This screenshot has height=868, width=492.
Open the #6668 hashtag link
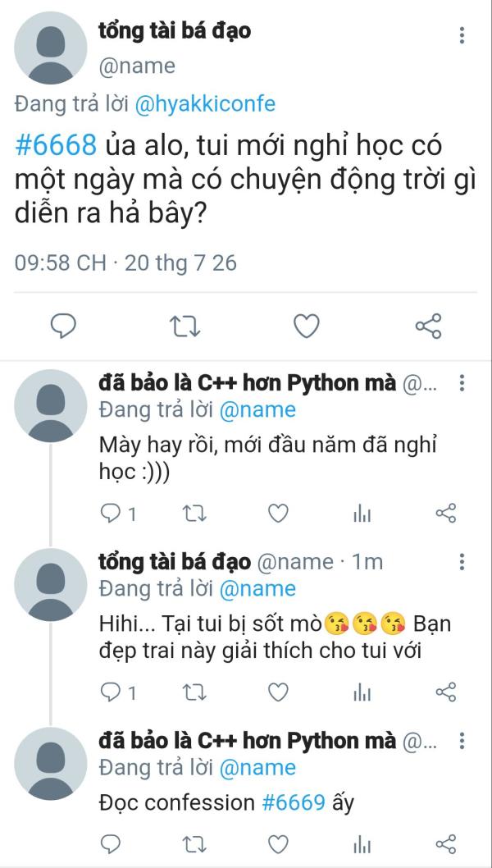click(56, 145)
